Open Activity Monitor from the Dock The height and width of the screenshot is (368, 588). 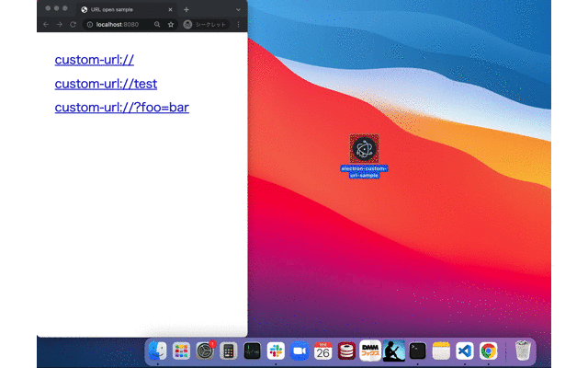click(252, 351)
